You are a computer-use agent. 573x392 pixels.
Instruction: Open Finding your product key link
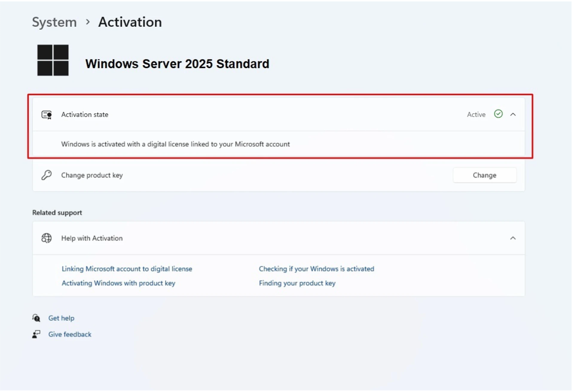pos(297,283)
